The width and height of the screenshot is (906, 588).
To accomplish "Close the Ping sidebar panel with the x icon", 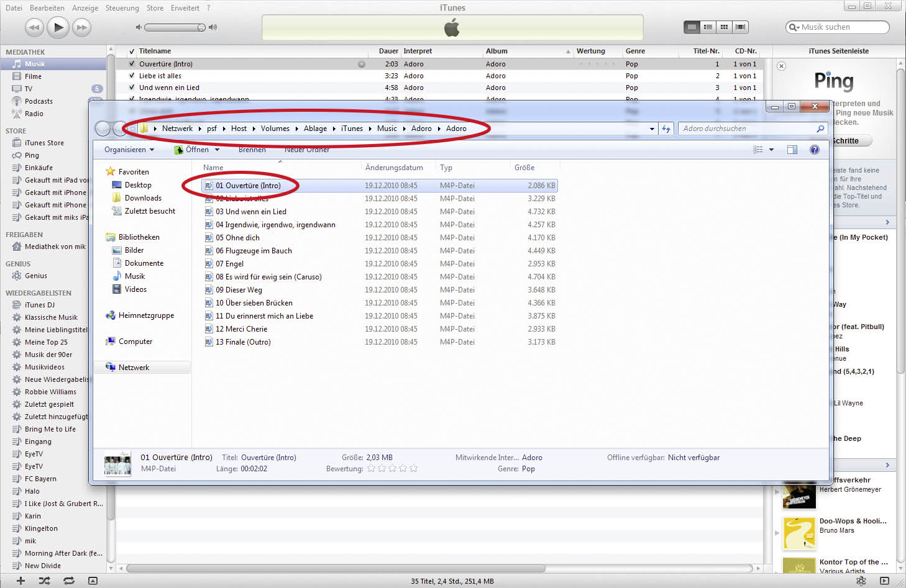I will click(x=782, y=66).
